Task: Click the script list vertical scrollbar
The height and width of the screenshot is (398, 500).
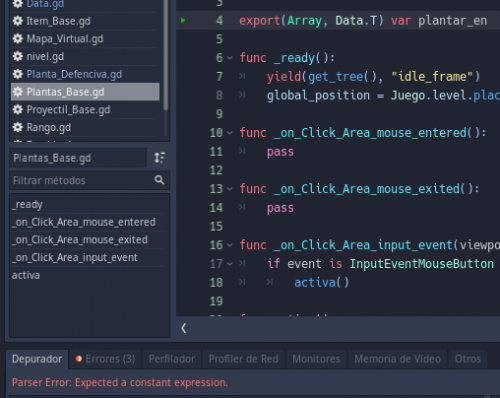Action: 166,55
